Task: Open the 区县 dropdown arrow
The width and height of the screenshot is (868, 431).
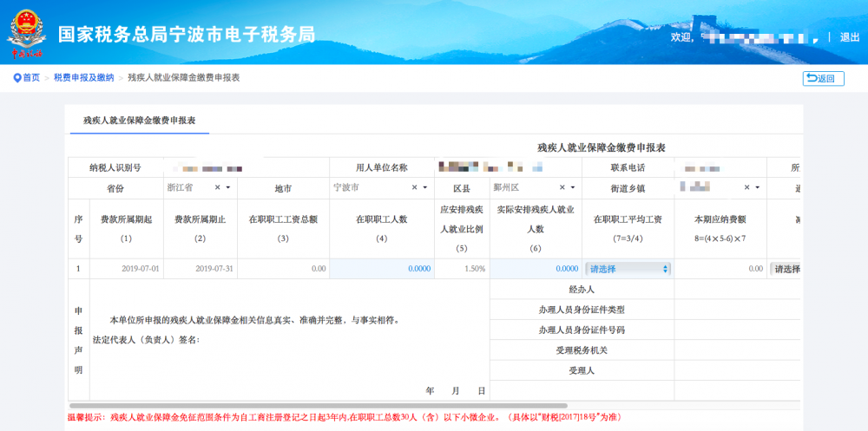Action: coord(573,188)
